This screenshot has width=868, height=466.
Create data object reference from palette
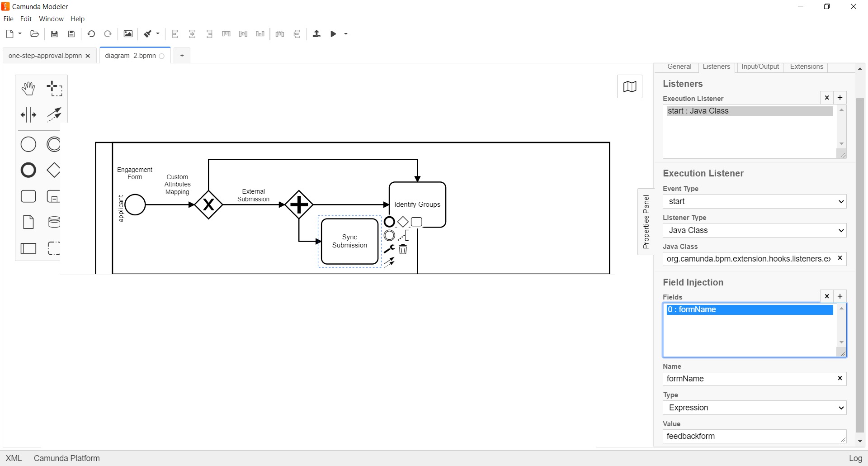point(28,222)
